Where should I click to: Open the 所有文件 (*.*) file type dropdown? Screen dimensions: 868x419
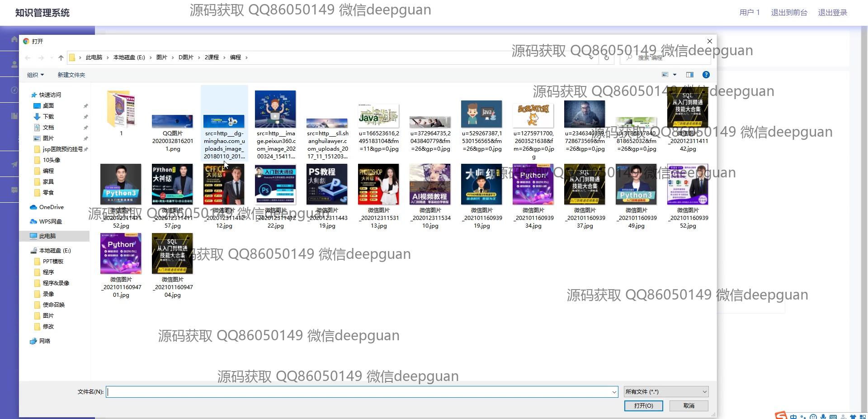[x=666, y=392]
